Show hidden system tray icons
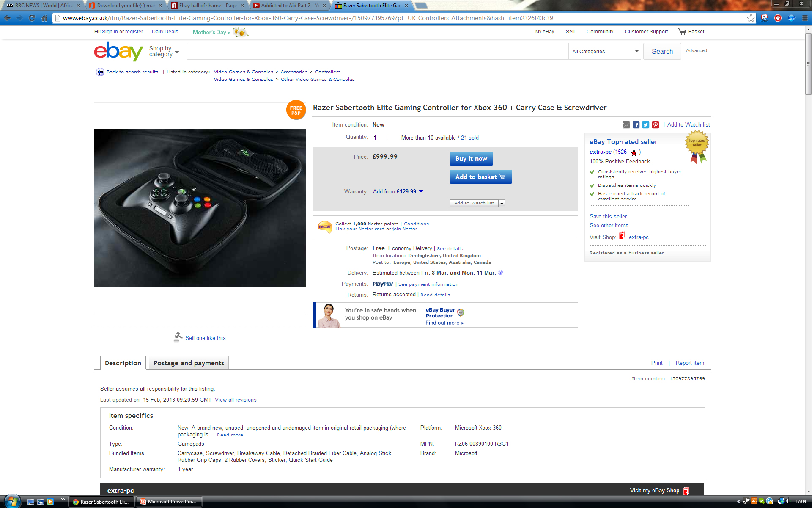The image size is (812, 508). click(x=738, y=501)
